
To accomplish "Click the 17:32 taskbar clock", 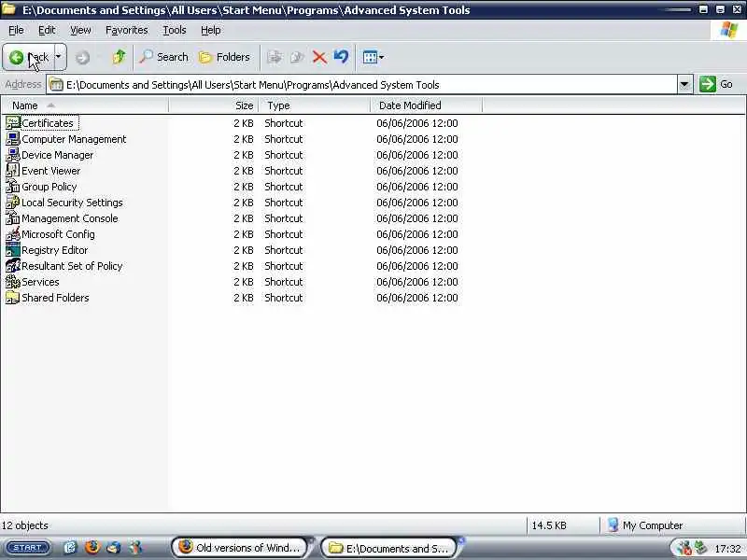I will pyautogui.click(x=727, y=549).
